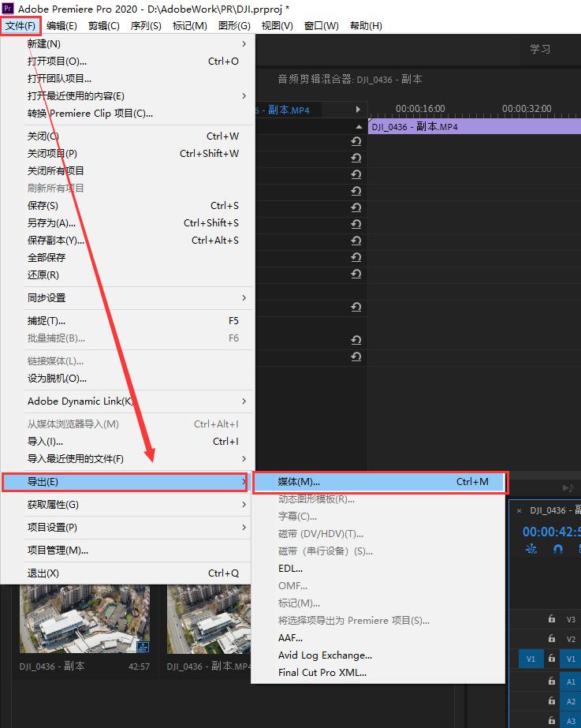Viewport: 581px width, 728px height.
Task: Switch to the 学习 workspace tab
Action: pyautogui.click(x=540, y=49)
